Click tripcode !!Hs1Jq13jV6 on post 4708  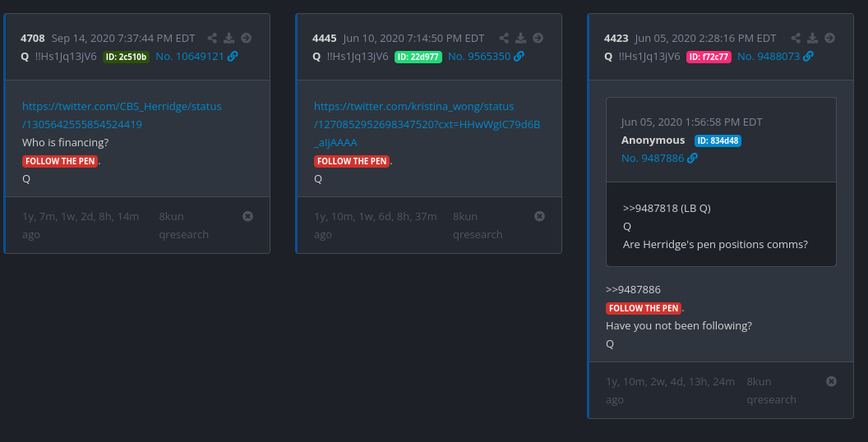click(66, 57)
